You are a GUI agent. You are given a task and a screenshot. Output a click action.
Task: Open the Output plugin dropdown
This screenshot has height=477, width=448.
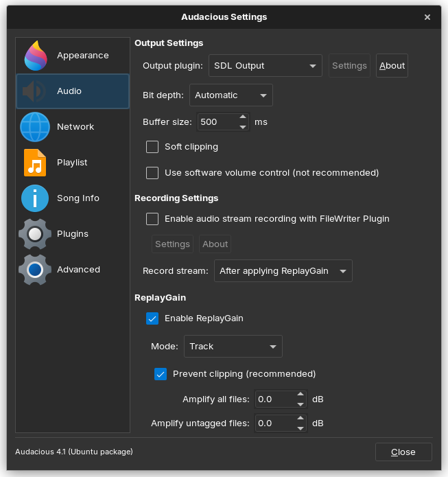(x=265, y=66)
